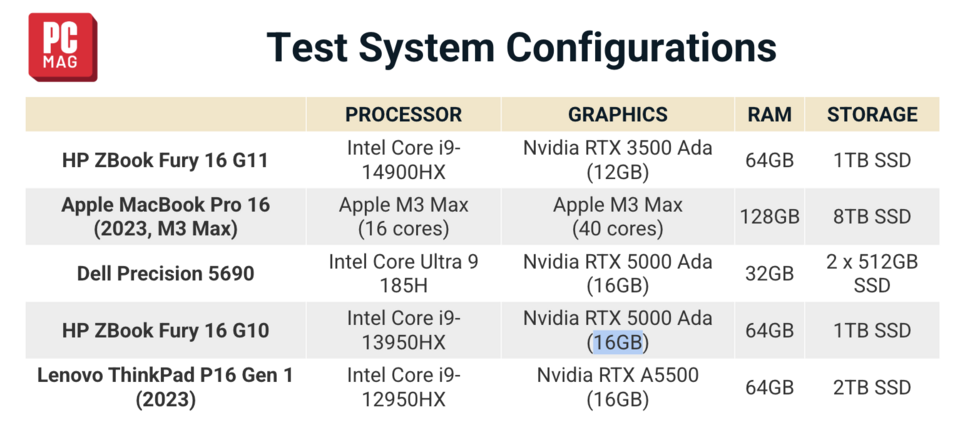Image resolution: width=960 pixels, height=447 pixels.
Task: Click the HP ZBook Fury 16 G10 row label
Action: point(165,330)
